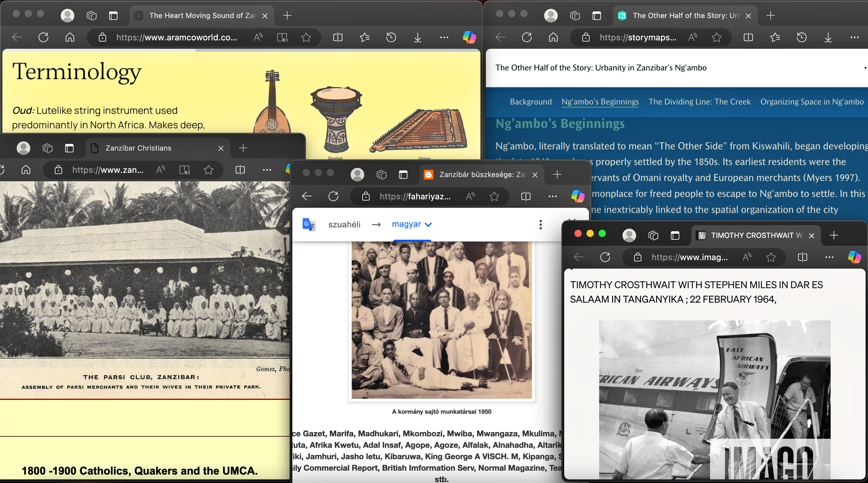This screenshot has width=868, height=483.
Task: Select szuahéli source language
Action: 344,225
